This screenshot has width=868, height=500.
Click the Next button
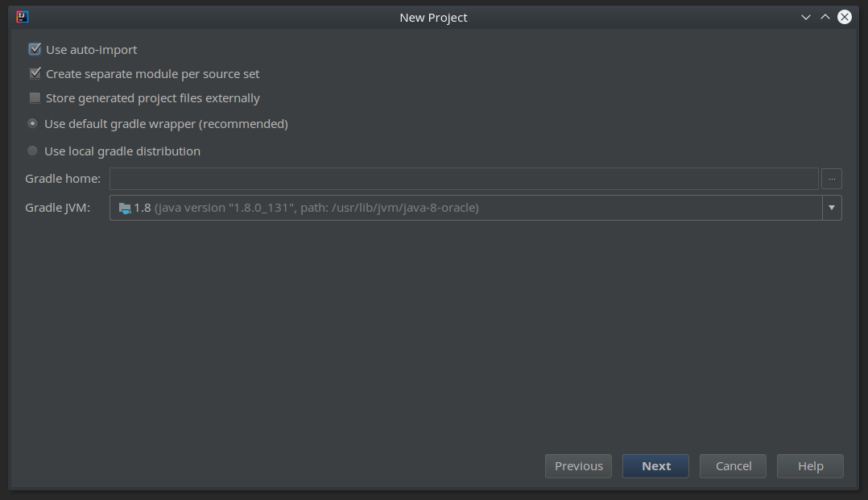[655, 465]
